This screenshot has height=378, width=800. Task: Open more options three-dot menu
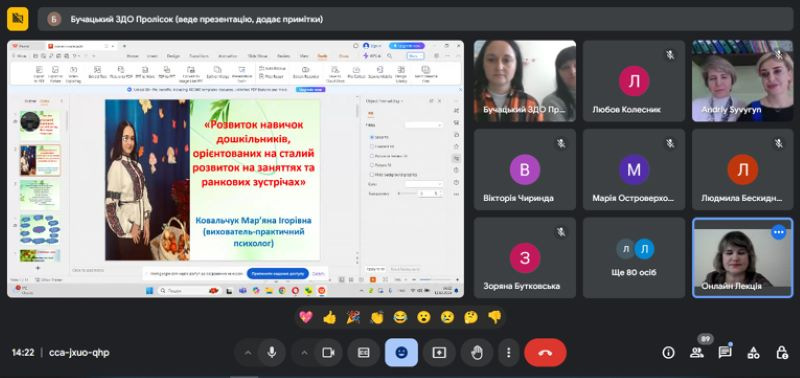tap(508, 352)
